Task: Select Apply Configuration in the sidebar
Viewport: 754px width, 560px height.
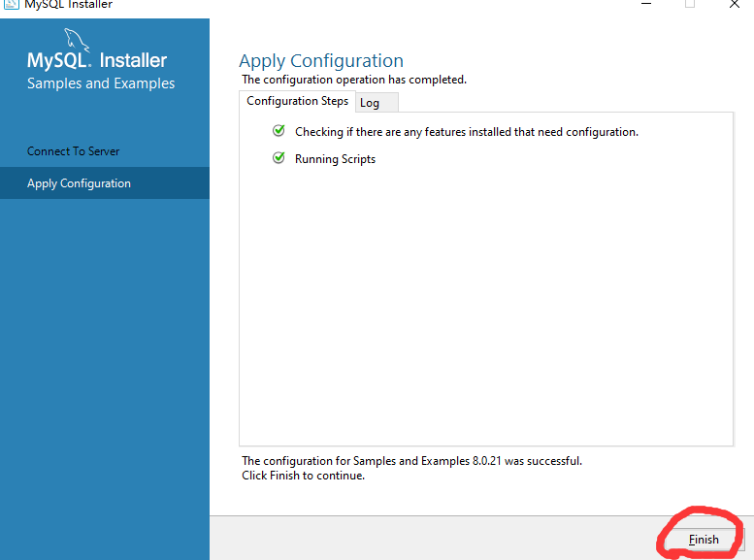Action: click(x=105, y=183)
